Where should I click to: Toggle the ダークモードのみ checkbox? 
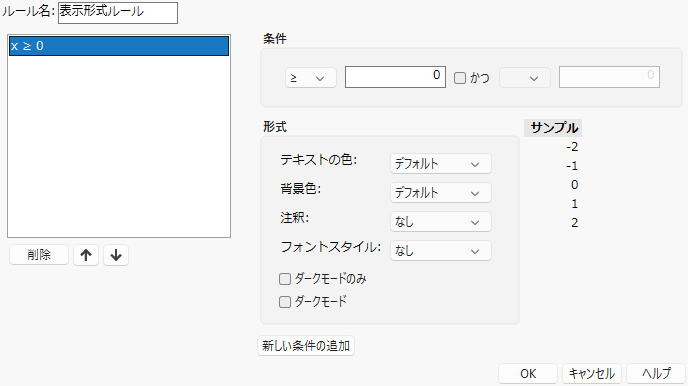285,279
